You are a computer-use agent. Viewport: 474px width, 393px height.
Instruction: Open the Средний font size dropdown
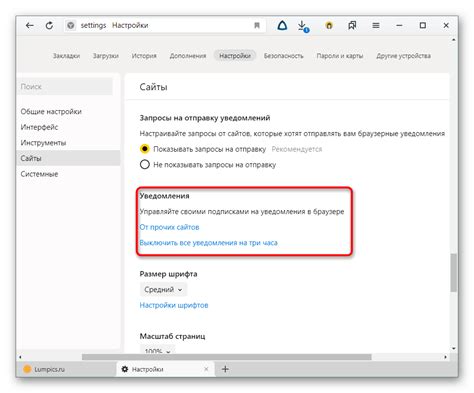163,289
